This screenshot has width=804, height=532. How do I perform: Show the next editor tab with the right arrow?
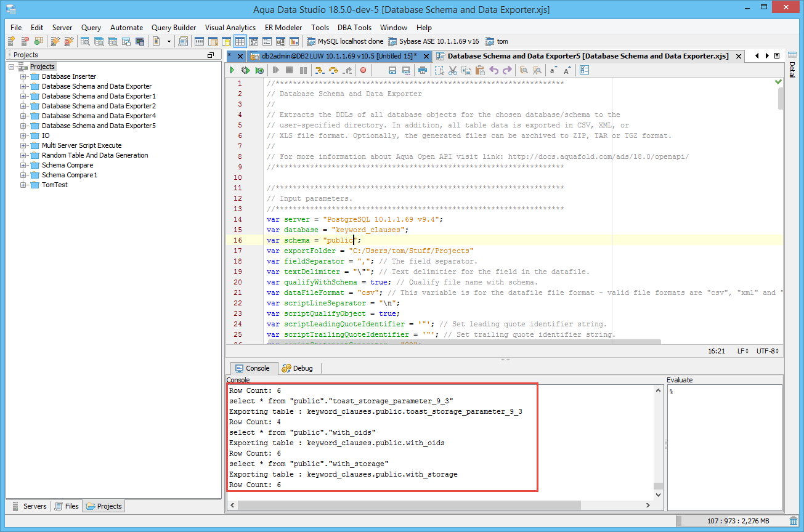tap(767, 55)
